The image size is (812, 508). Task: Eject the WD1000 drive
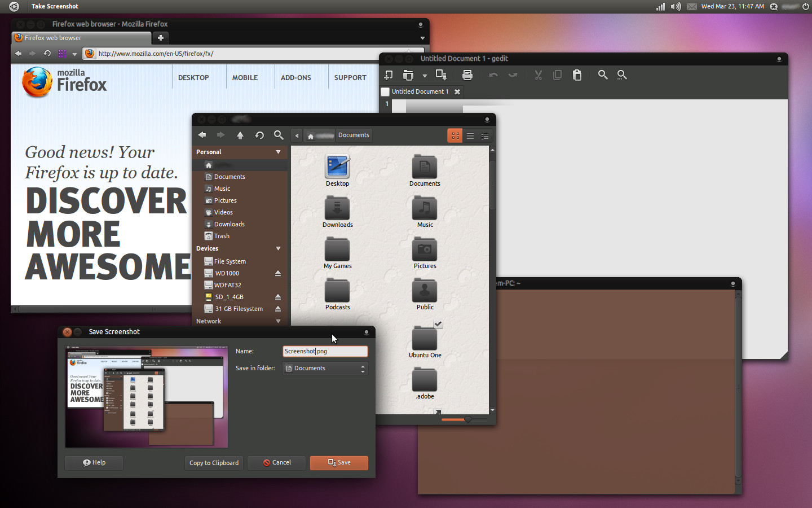click(x=278, y=273)
